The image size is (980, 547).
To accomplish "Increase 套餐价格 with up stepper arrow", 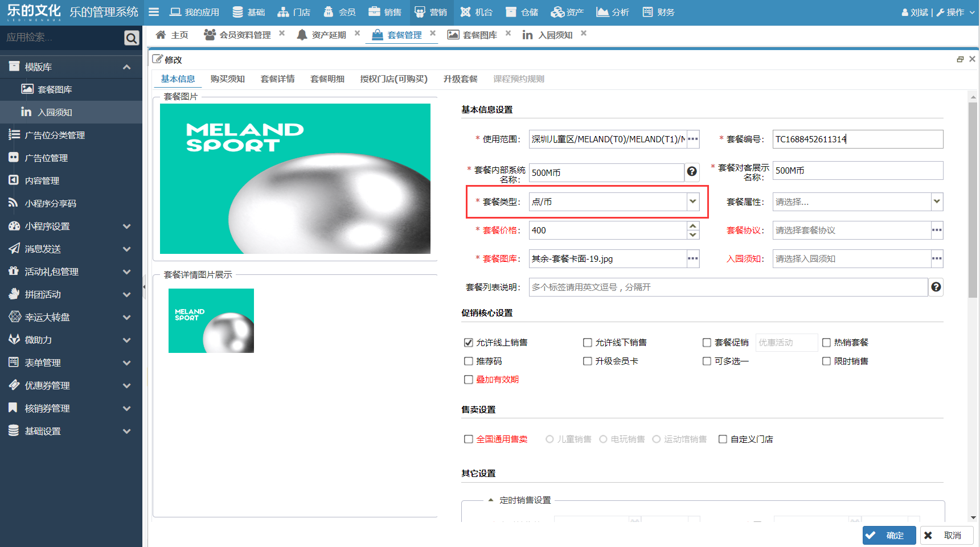I will (692, 225).
